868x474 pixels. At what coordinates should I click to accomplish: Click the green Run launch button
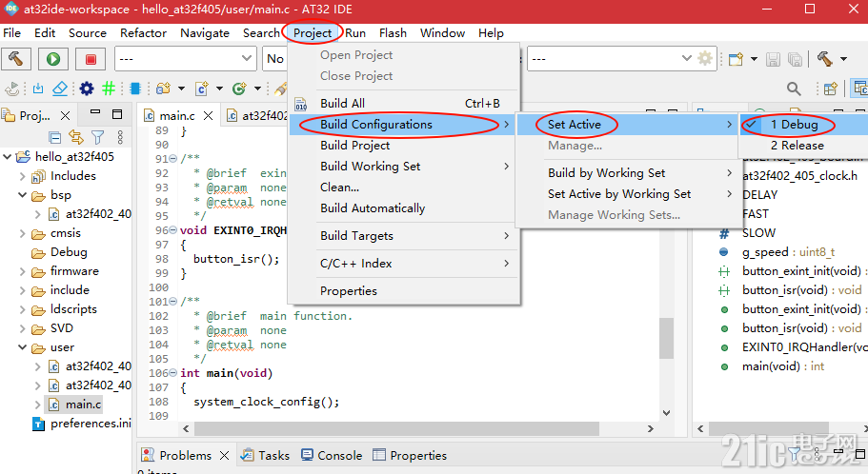tap(53, 59)
